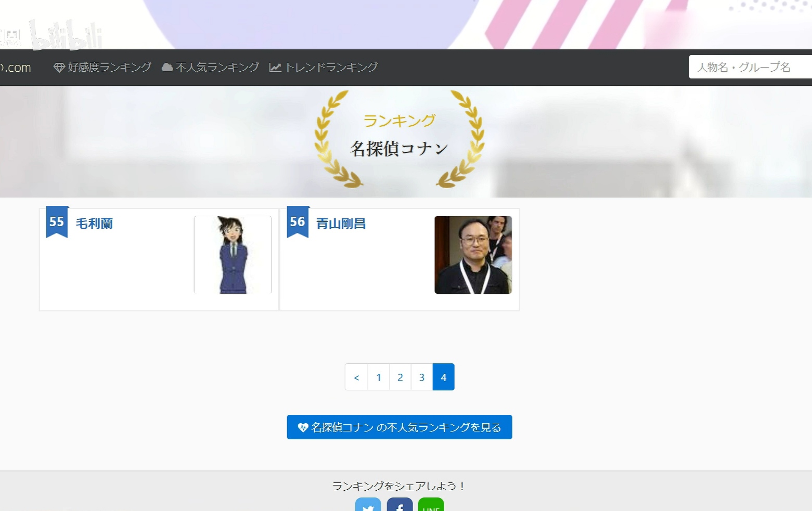Share the ranking on Twitter
Viewport: 812px width, 511px height.
[368, 504]
